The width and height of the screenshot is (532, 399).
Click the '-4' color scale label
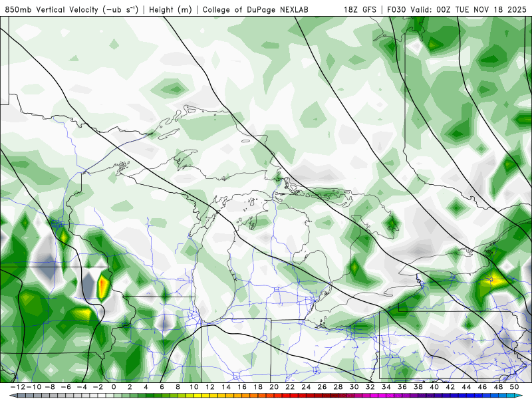point(82,387)
